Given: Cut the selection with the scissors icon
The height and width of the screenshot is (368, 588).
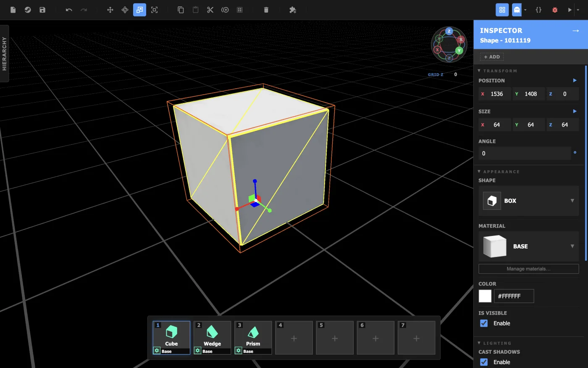Looking at the screenshot, I should click(210, 10).
